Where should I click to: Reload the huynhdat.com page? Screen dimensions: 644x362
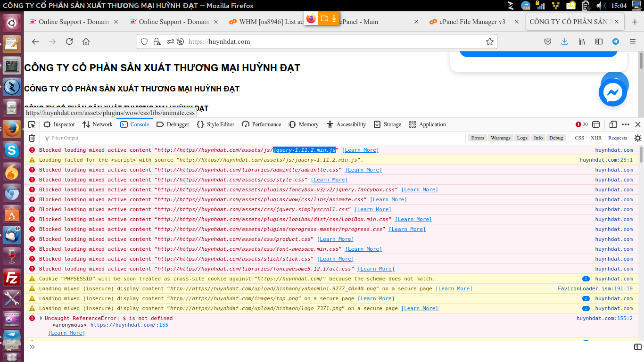tap(69, 41)
